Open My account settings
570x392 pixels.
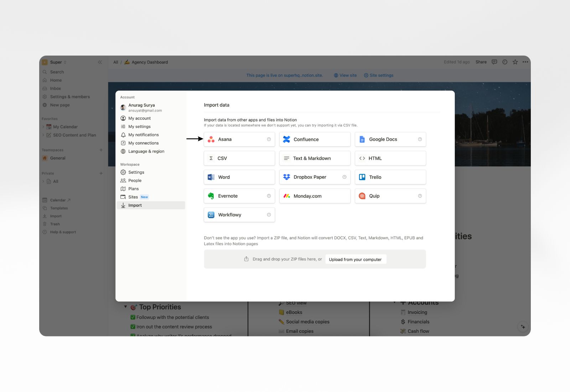151,118
